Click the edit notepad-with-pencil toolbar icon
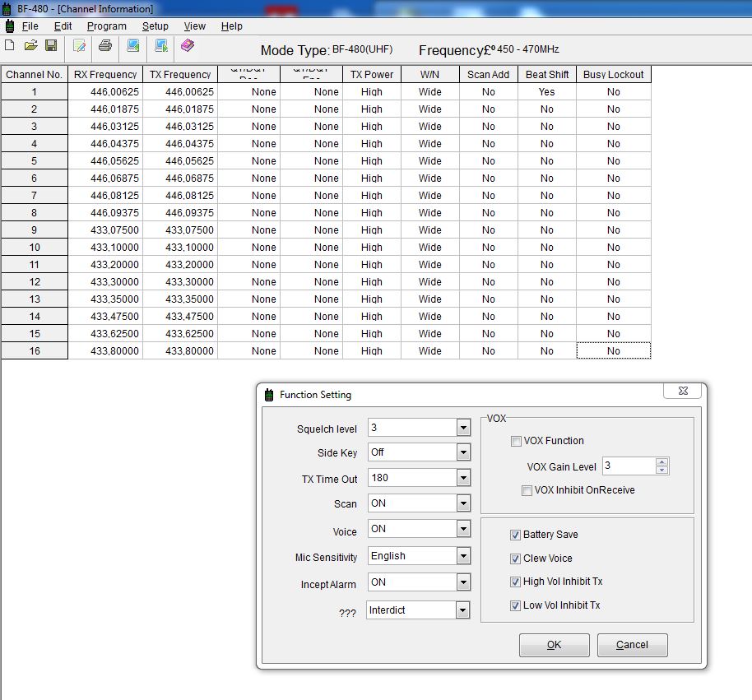Viewport: 752px width, 700px height. tap(79, 46)
